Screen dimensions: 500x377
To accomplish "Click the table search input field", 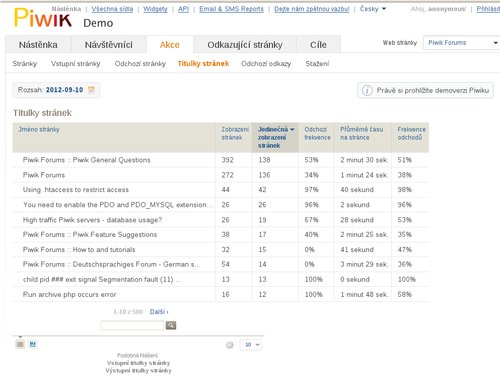I will click(132, 325).
